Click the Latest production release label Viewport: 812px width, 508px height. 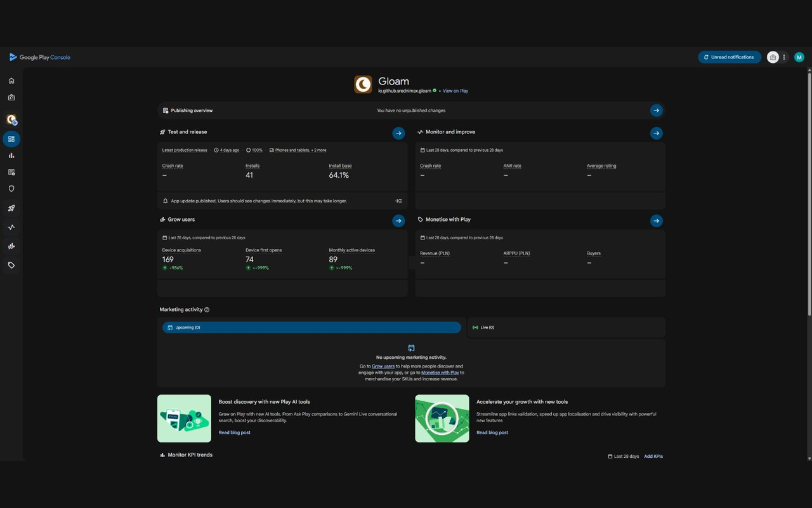click(185, 150)
